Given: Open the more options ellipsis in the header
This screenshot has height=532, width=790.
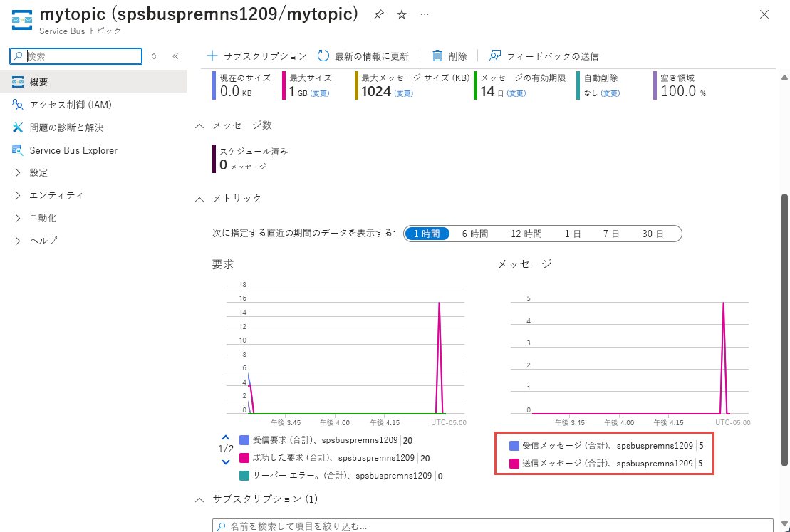Looking at the screenshot, I should pyautogui.click(x=425, y=15).
